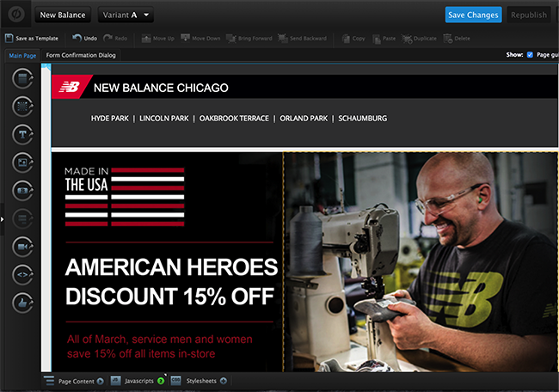Select the video widget tool
This screenshot has height=392, width=559.
pos(23,247)
